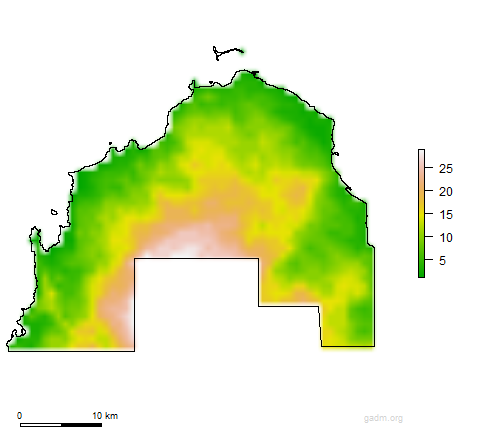Click the legend value 15
Screen dimensions: 480x427
pos(446,215)
